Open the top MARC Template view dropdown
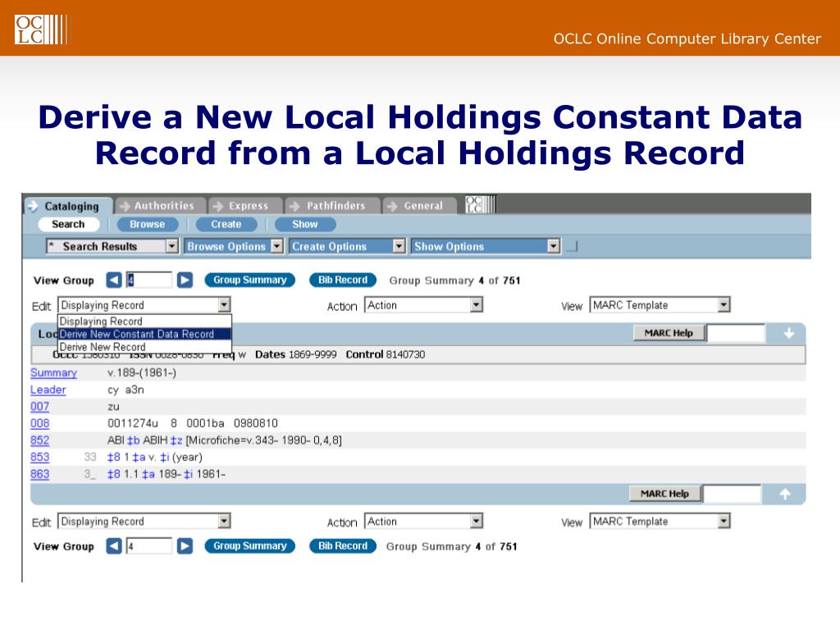 point(660,305)
